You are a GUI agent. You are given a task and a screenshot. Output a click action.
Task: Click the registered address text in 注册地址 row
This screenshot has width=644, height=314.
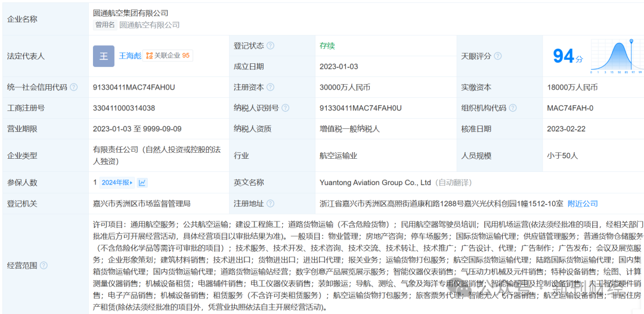coord(441,204)
